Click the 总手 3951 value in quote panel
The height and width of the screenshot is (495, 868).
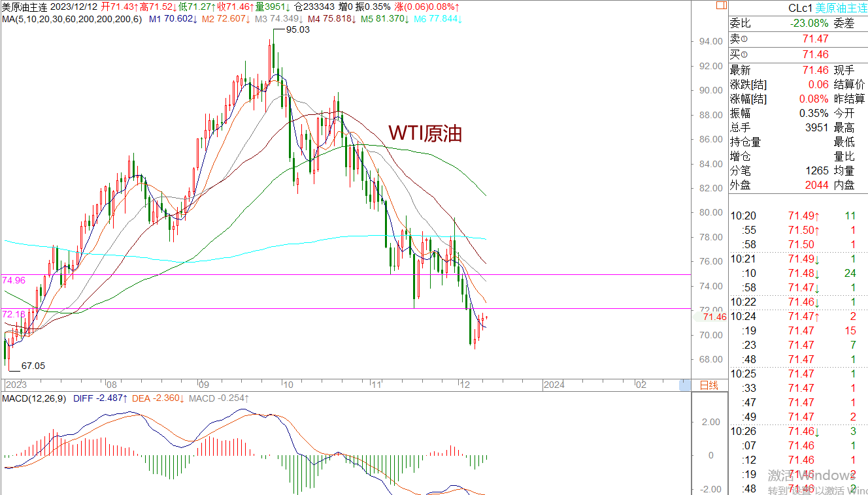tap(817, 128)
